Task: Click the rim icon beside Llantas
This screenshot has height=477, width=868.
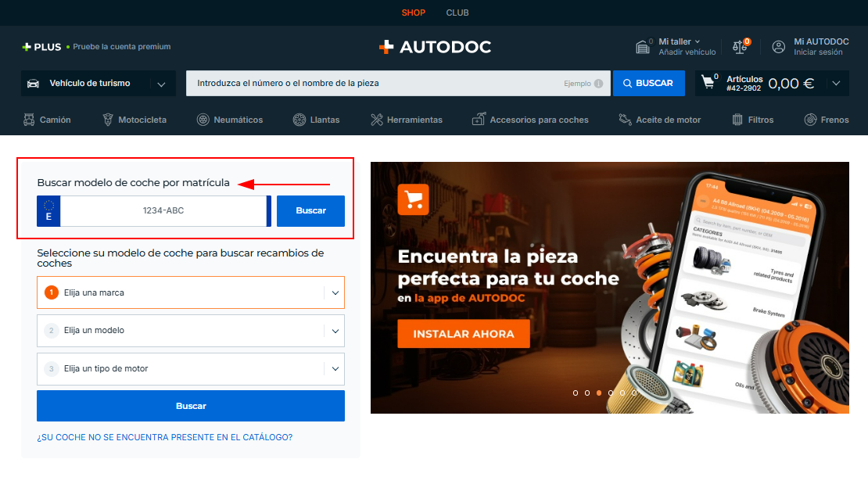Action: pos(299,120)
